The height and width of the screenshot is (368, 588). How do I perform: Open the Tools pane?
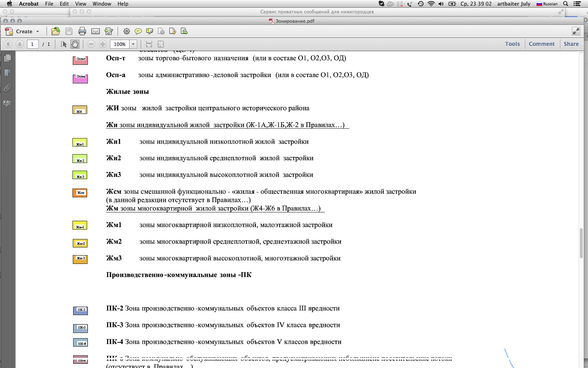point(512,44)
